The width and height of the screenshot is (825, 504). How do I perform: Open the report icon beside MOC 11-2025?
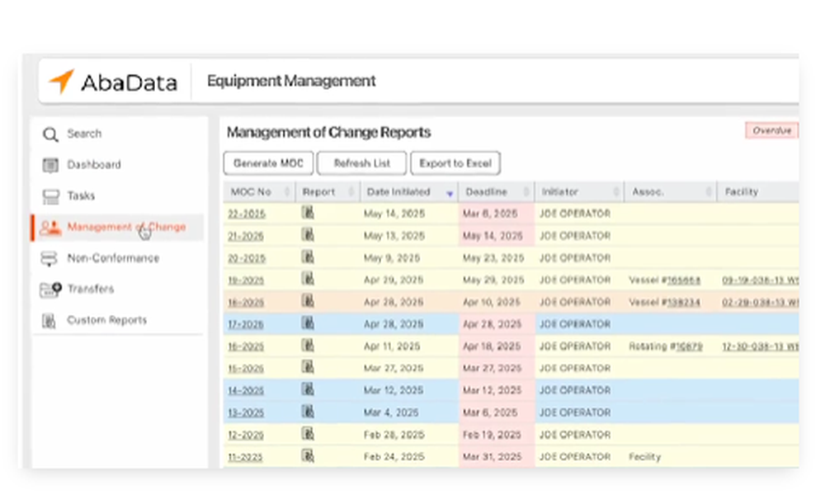click(309, 456)
